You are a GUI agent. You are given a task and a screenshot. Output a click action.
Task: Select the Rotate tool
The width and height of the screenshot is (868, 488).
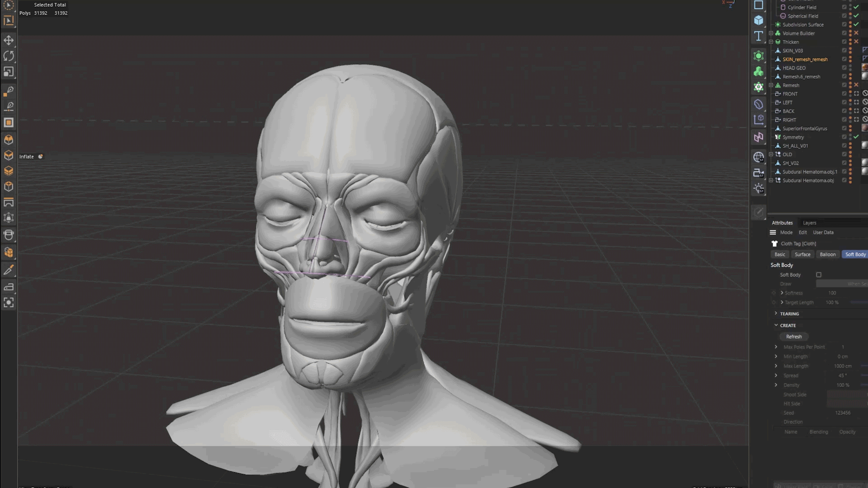pos(9,56)
